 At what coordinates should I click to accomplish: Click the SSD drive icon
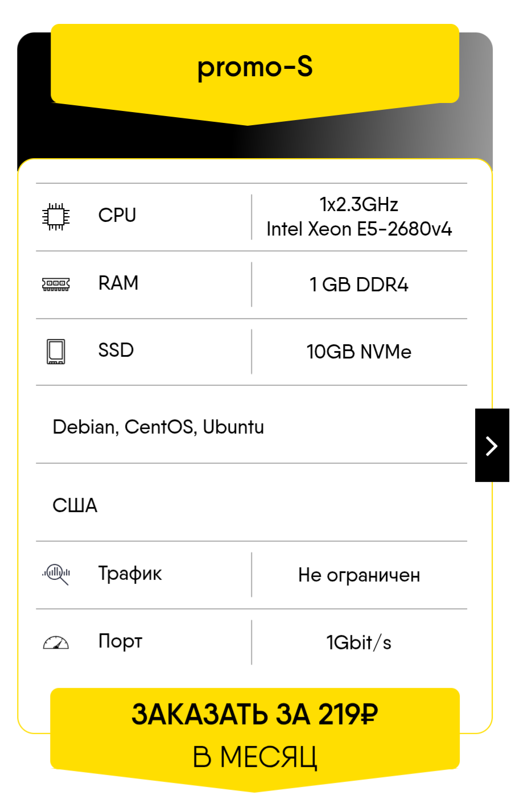click(56, 352)
